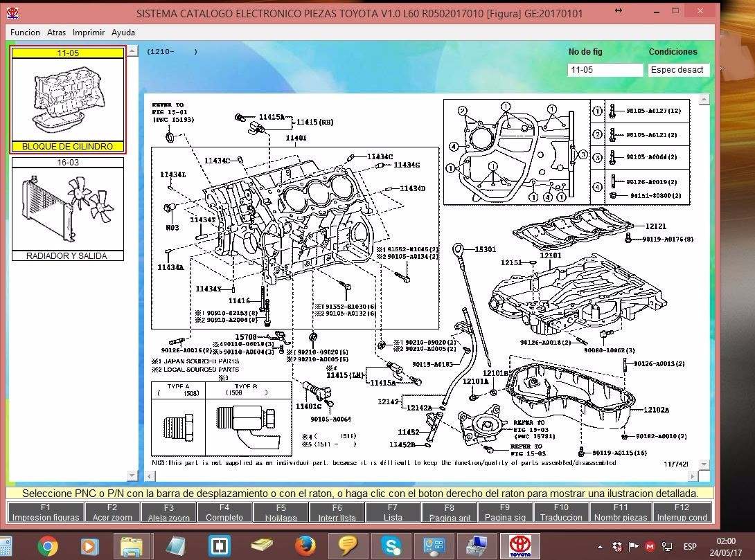Image resolution: width=755 pixels, height=560 pixels.
Task: Select the 11415 (RH) label
Action: (315, 123)
